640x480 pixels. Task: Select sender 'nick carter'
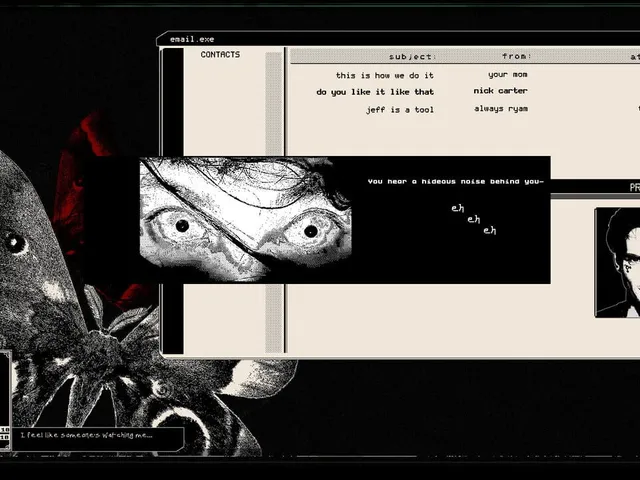(x=500, y=91)
